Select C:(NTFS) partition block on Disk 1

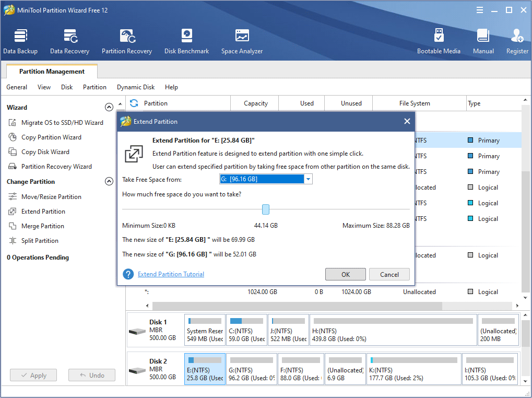coord(246,330)
